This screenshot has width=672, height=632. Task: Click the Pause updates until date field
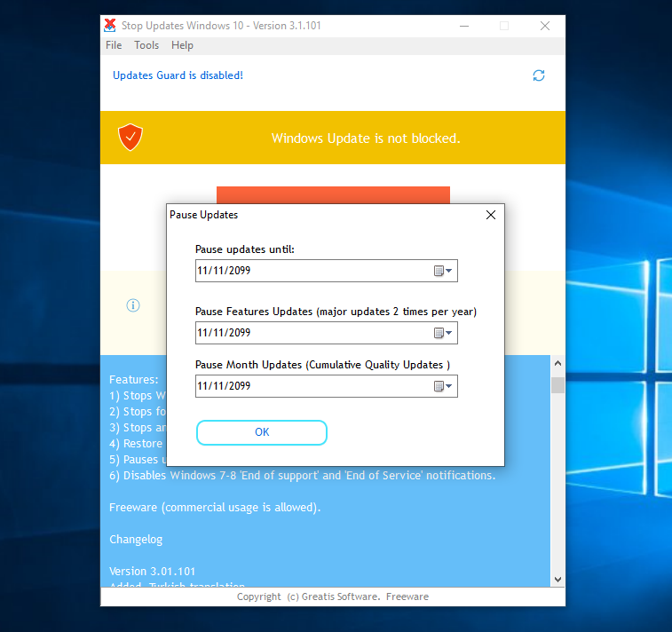(x=326, y=271)
